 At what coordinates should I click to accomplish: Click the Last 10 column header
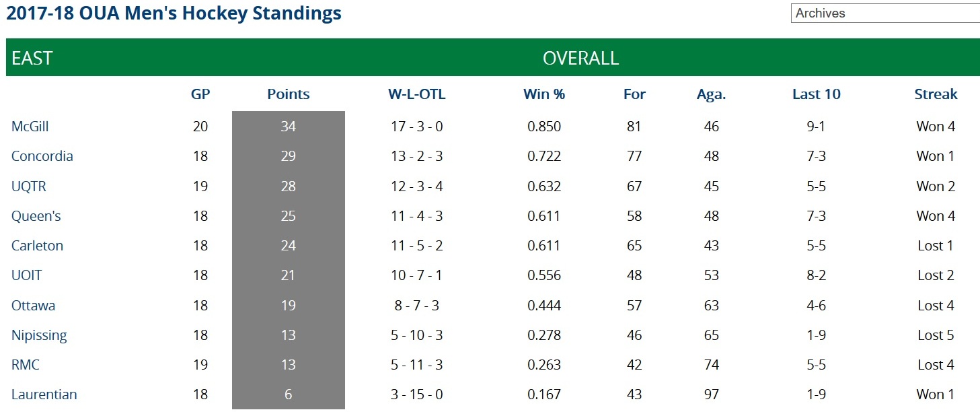(817, 94)
